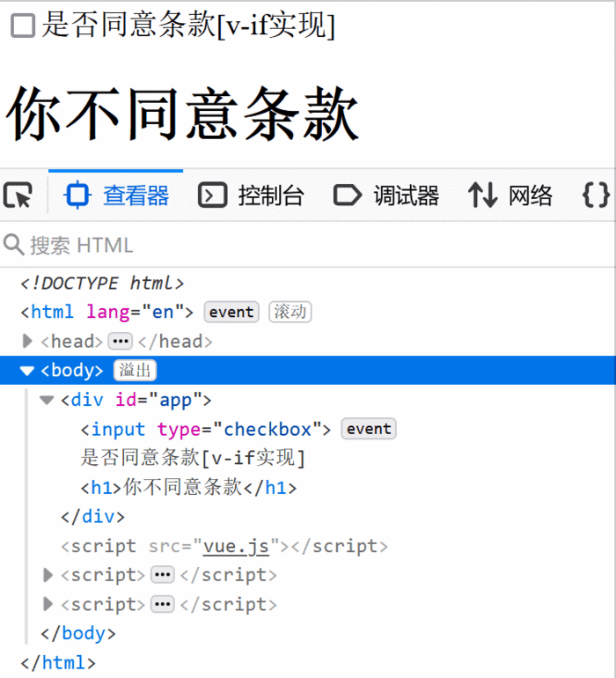Collapse the body element node
Viewport: 616px width, 678px height.
click(x=27, y=371)
